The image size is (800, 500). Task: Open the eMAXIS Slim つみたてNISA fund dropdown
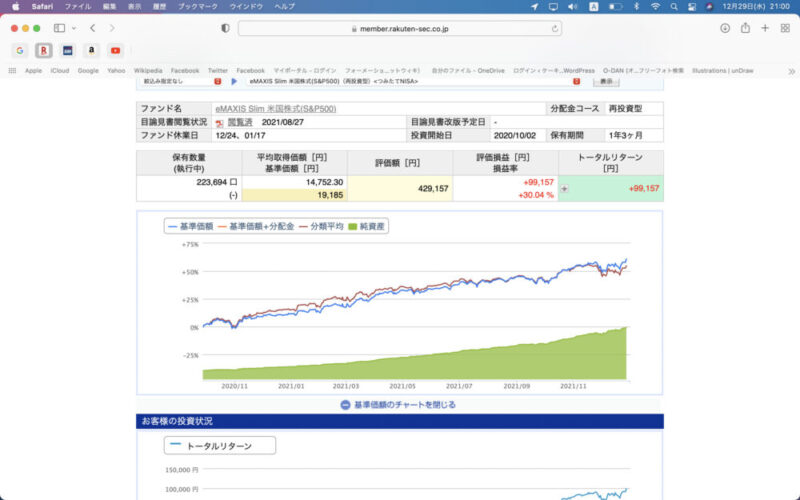(x=414, y=82)
